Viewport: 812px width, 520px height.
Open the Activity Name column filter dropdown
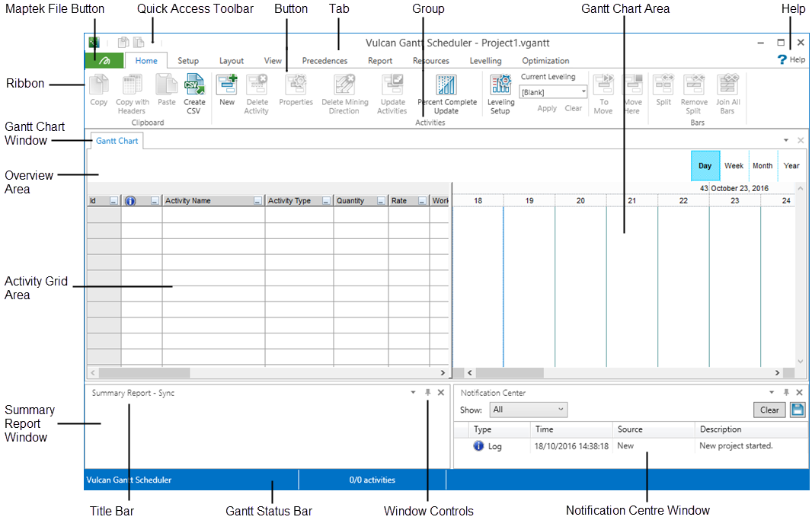257,201
